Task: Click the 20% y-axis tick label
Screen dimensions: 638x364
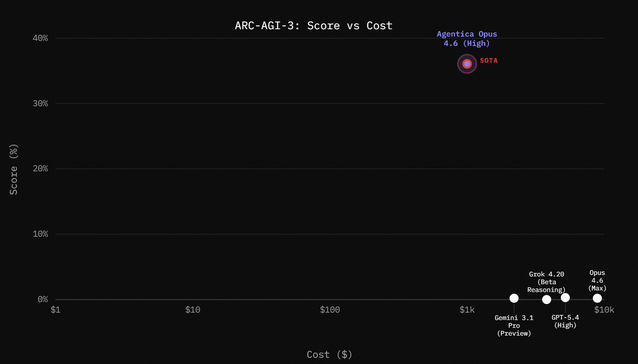Action: click(x=41, y=169)
